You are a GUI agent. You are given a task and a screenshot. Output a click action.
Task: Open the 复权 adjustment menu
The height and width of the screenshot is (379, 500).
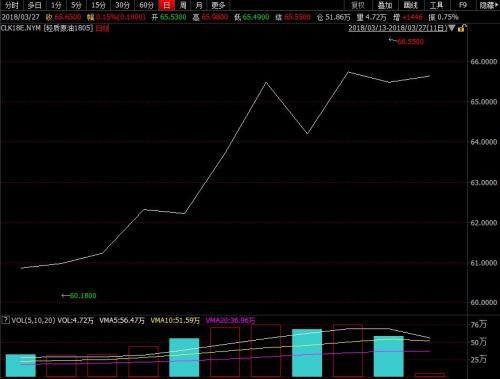pos(358,5)
